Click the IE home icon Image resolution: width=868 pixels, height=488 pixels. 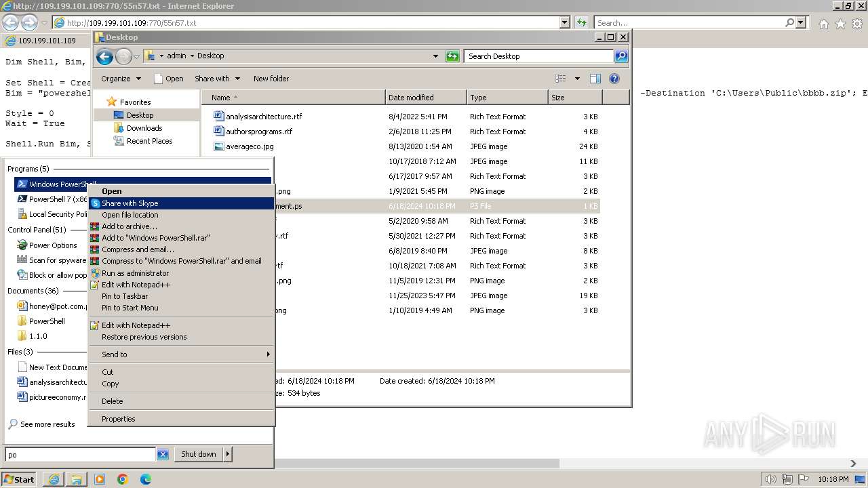point(823,24)
